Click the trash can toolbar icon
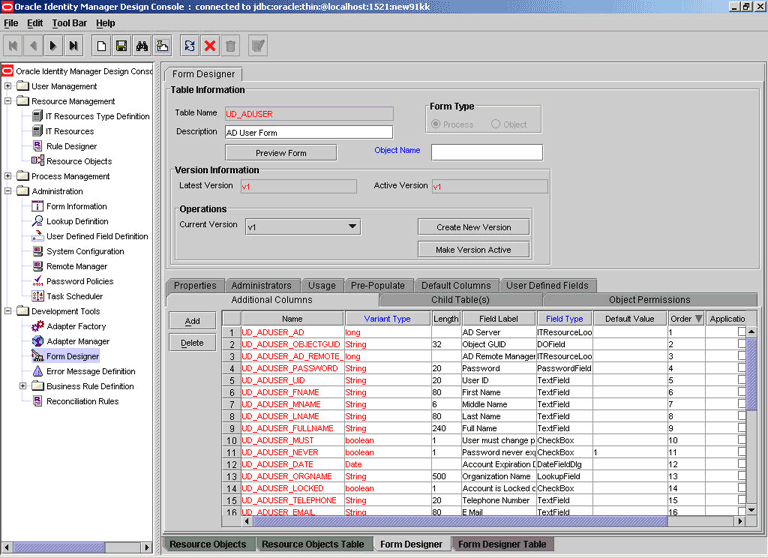Viewport: 768px width, 558px height. click(230, 46)
